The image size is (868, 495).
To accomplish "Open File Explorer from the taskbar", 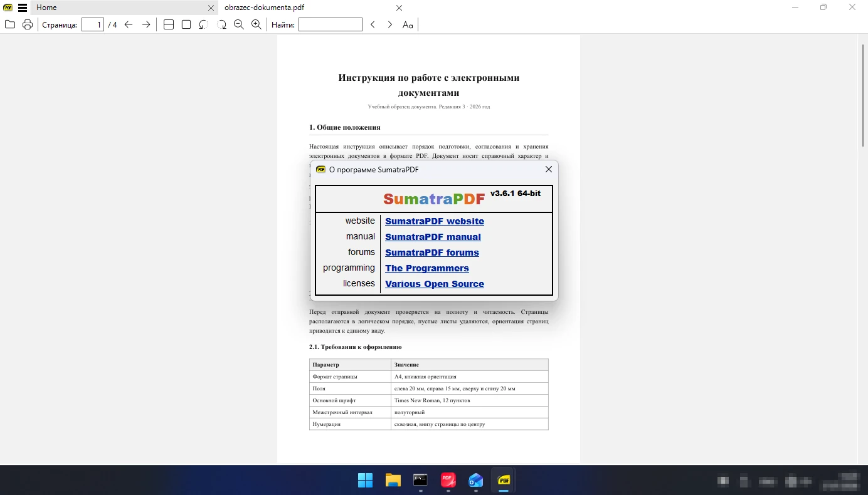I will (x=393, y=481).
